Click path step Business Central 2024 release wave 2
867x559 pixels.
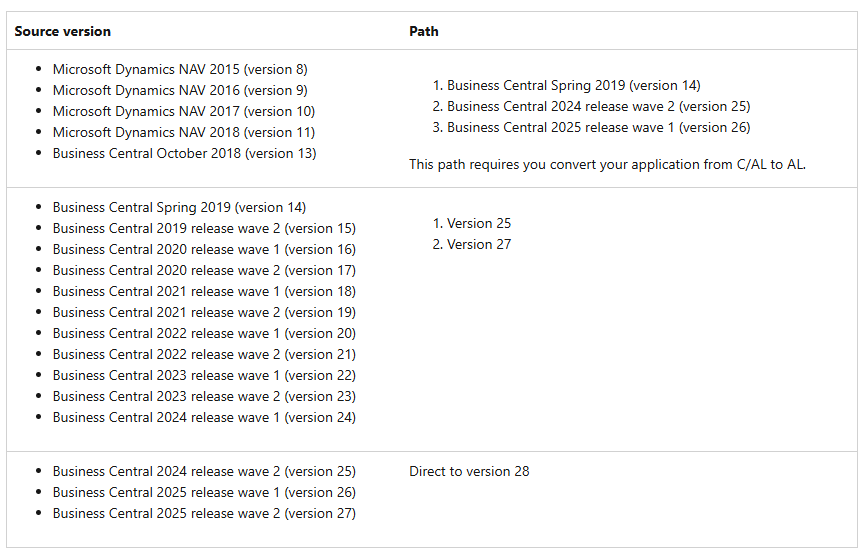pyautogui.click(x=598, y=106)
